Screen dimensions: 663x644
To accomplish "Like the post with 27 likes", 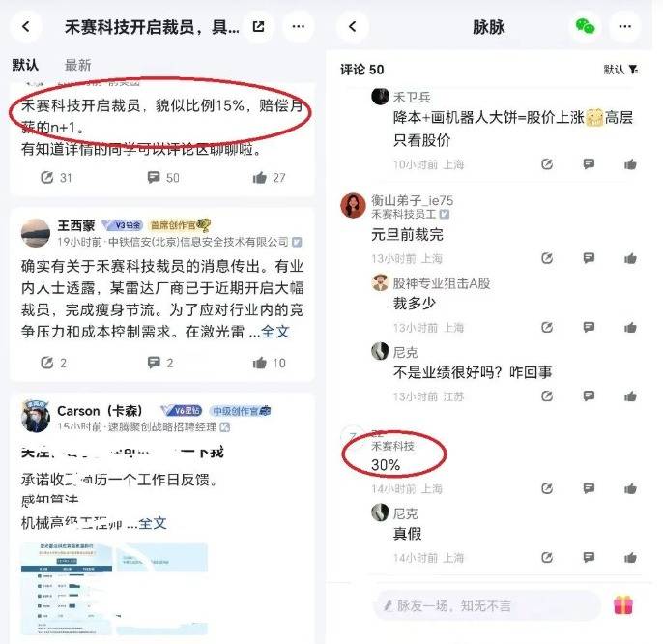I will tap(269, 178).
